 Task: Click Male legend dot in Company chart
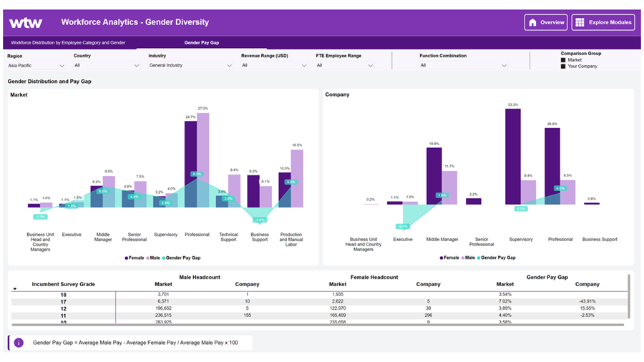click(463, 258)
